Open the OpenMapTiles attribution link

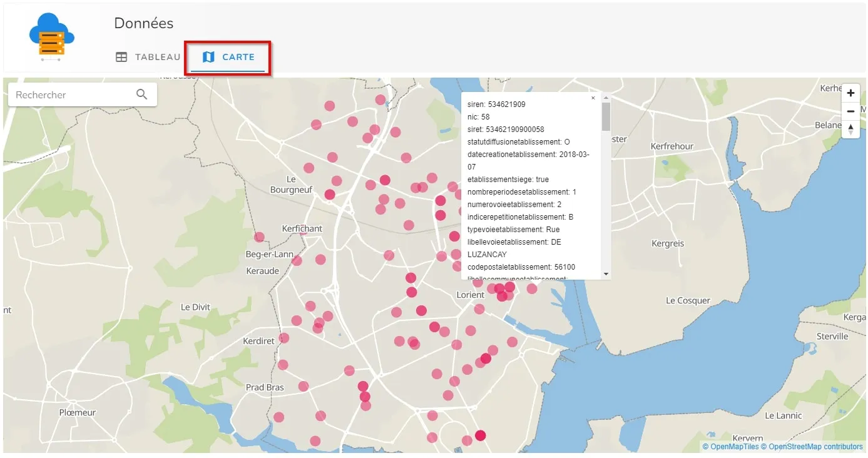730,447
